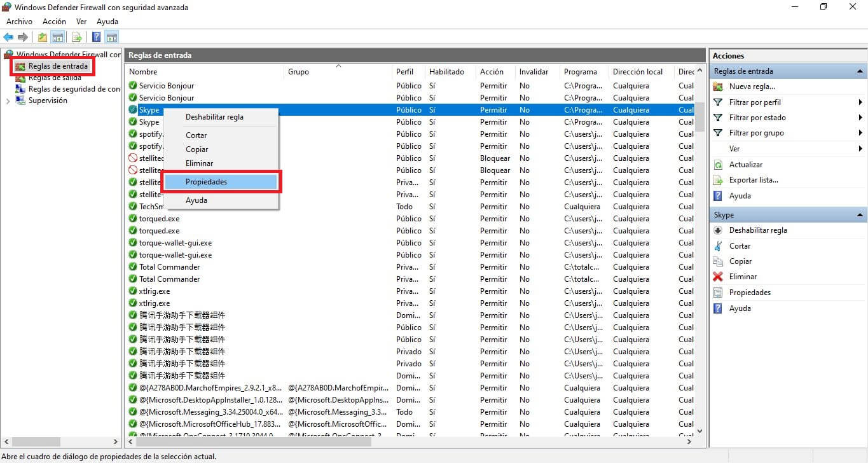Viewport: 868px width, 463px height.
Task: Collapse the Reglas de entrada actions section
Action: point(860,71)
